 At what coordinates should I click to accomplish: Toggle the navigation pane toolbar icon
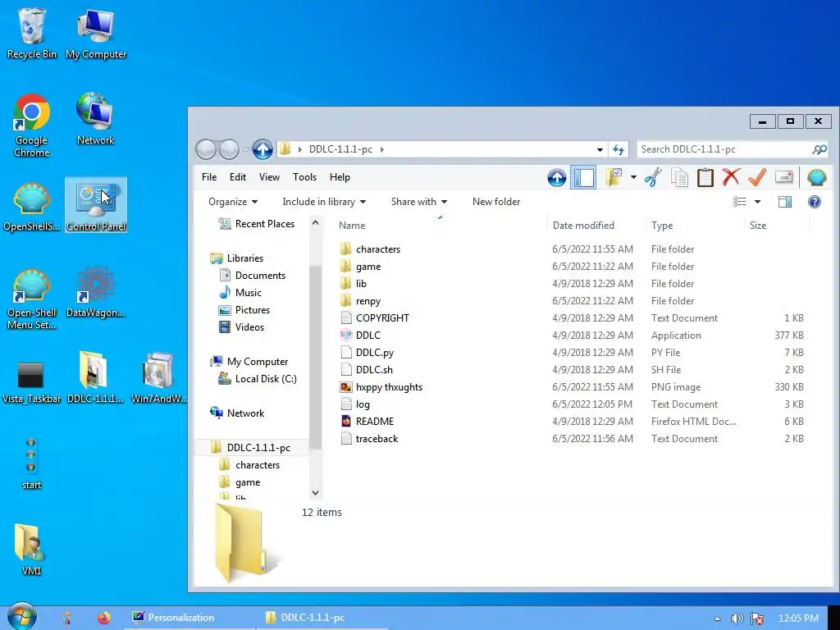click(x=583, y=177)
